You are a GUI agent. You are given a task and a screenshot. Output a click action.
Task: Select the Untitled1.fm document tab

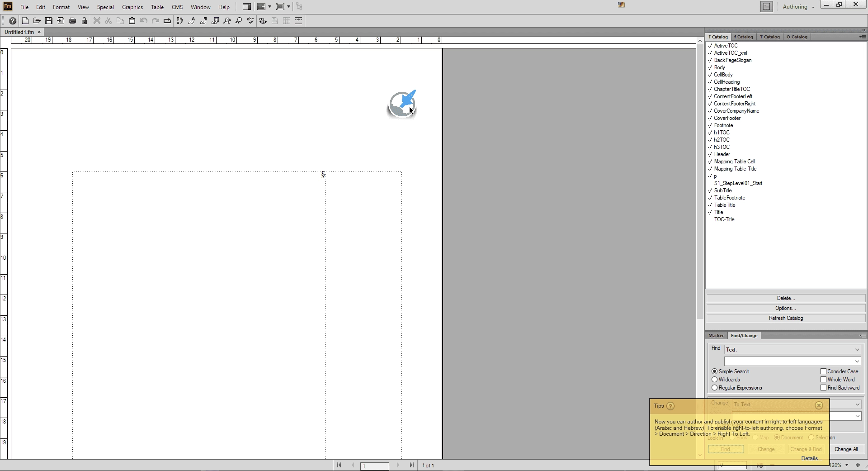click(x=19, y=32)
